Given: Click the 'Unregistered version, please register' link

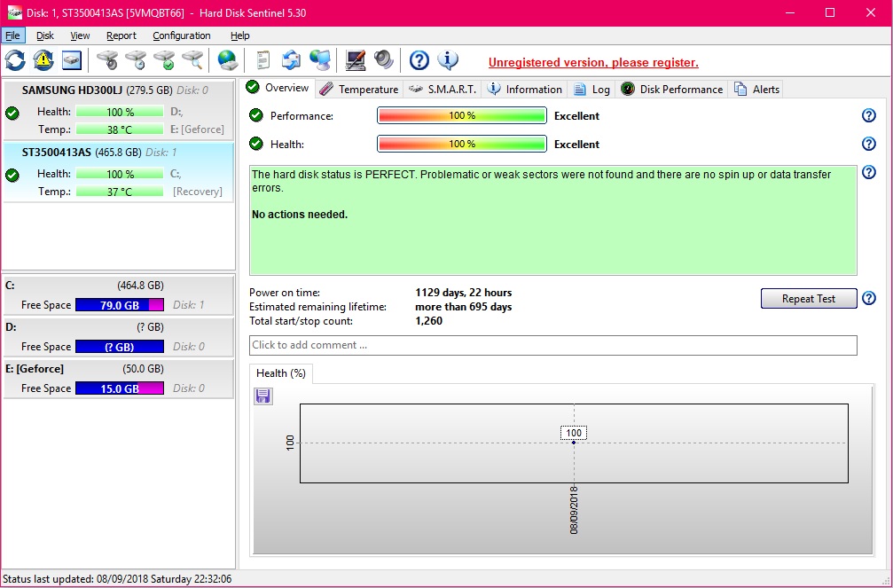Looking at the screenshot, I should [593, 62].
